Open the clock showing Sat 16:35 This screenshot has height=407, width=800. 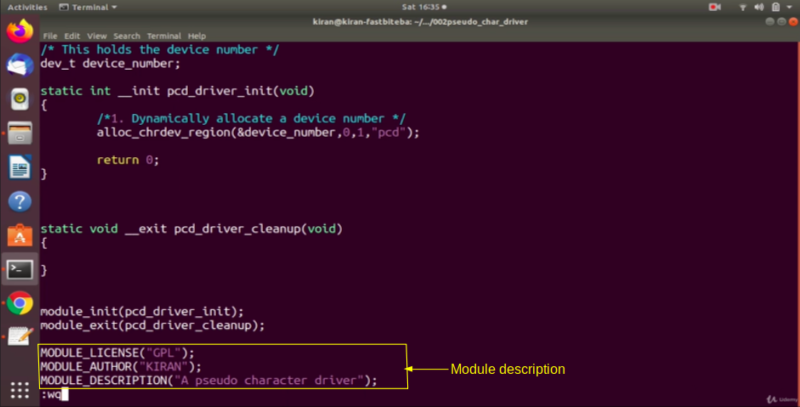click(x=423, y=7)
